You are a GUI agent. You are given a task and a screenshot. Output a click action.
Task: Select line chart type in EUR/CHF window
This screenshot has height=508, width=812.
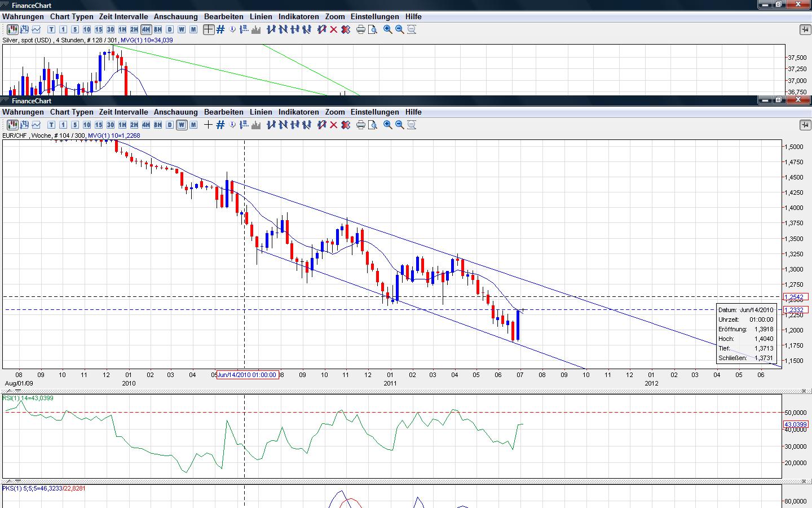coord(36,125)
